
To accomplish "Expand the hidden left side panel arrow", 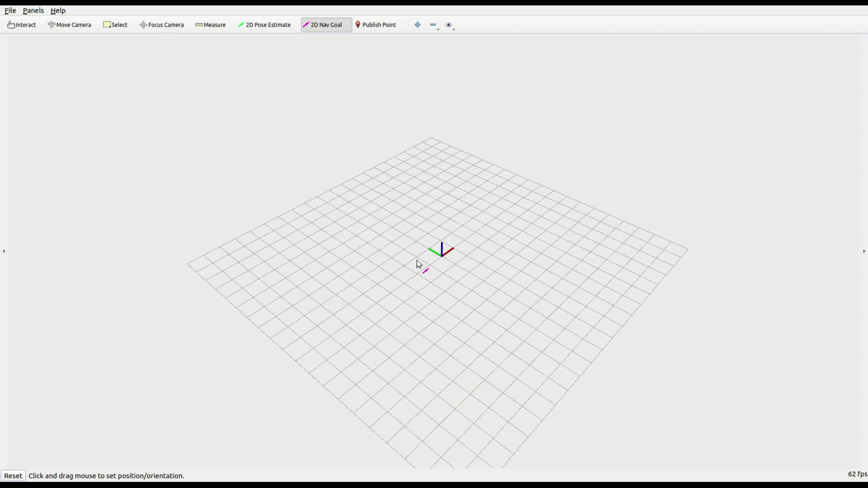I will pyautogui.click(x=4, y=251).
